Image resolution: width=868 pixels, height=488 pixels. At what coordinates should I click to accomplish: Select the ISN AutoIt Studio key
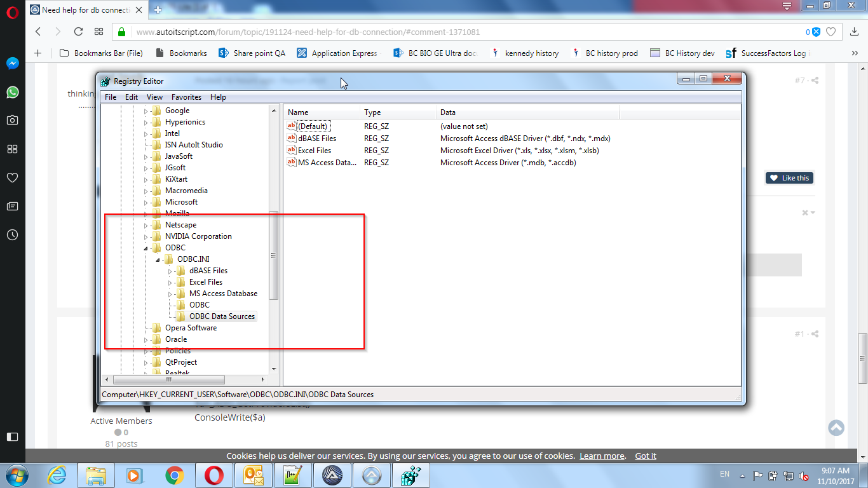[194, 145]
